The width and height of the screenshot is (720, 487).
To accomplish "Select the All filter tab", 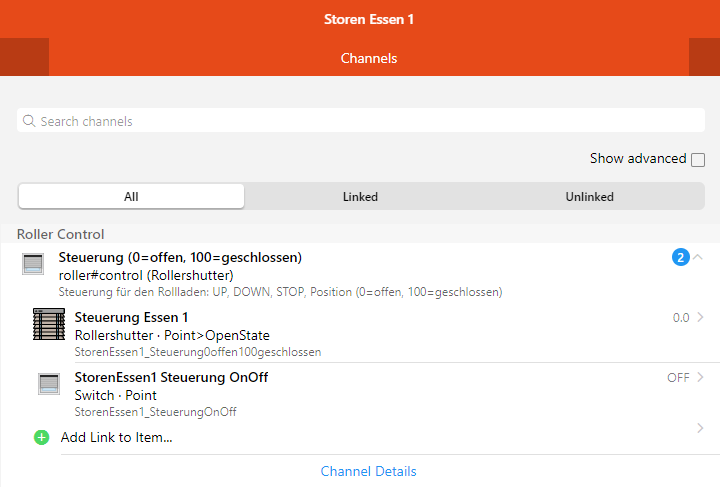I will point(131,196).
